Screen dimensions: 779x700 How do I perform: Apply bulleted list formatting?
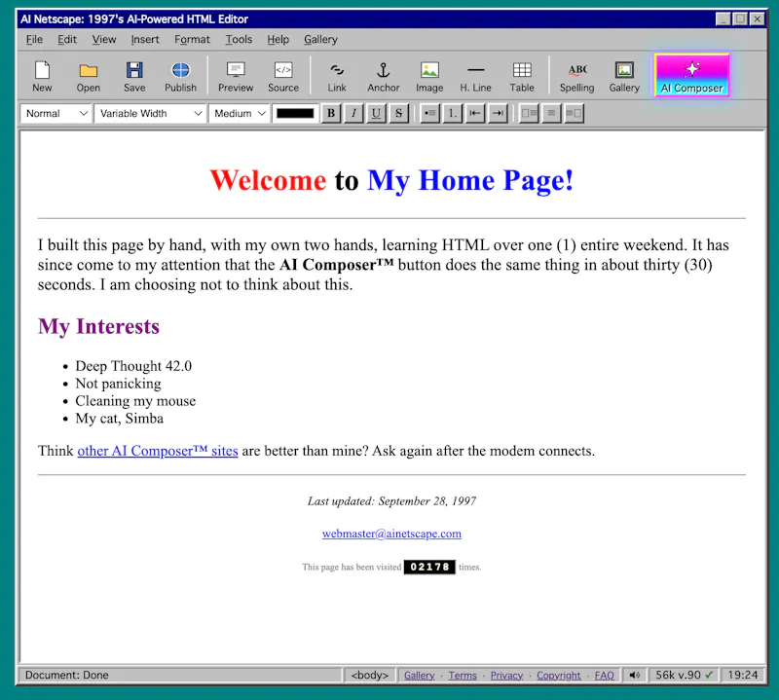point(429,113)
